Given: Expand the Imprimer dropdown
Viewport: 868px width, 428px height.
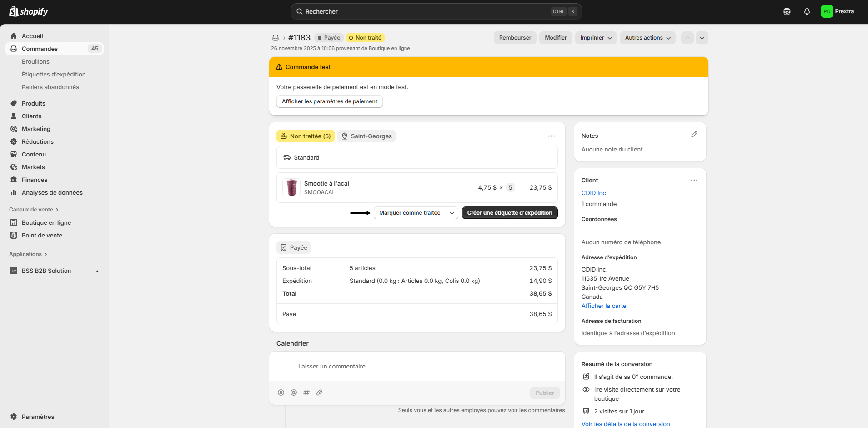Looking at the screenshot, I should pos(596,38).
